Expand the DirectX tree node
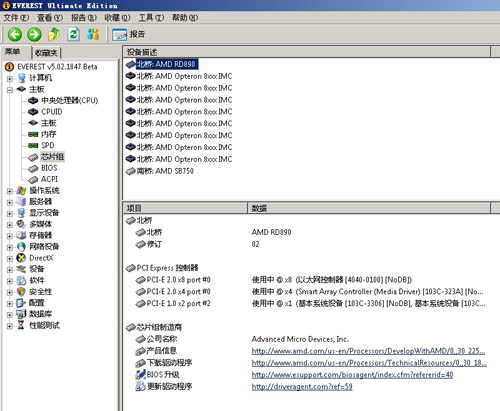The image size is (500, 411). point(10,259)
